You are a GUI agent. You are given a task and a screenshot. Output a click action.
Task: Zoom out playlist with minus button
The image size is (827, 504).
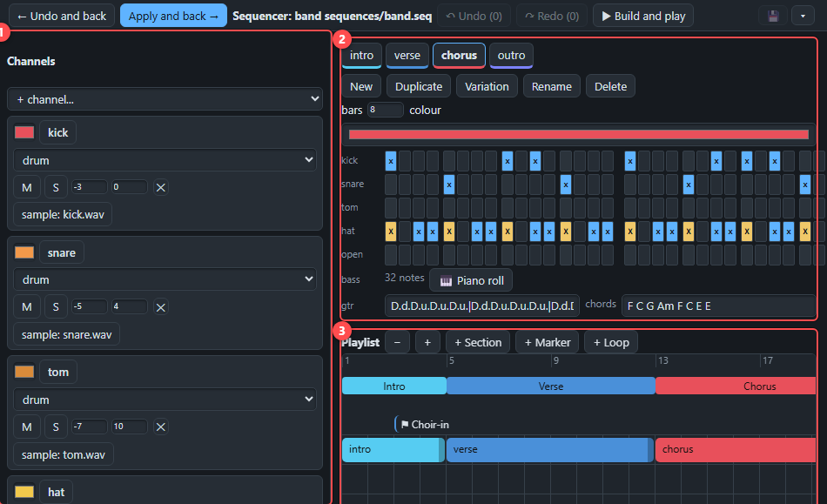[397, 342]
